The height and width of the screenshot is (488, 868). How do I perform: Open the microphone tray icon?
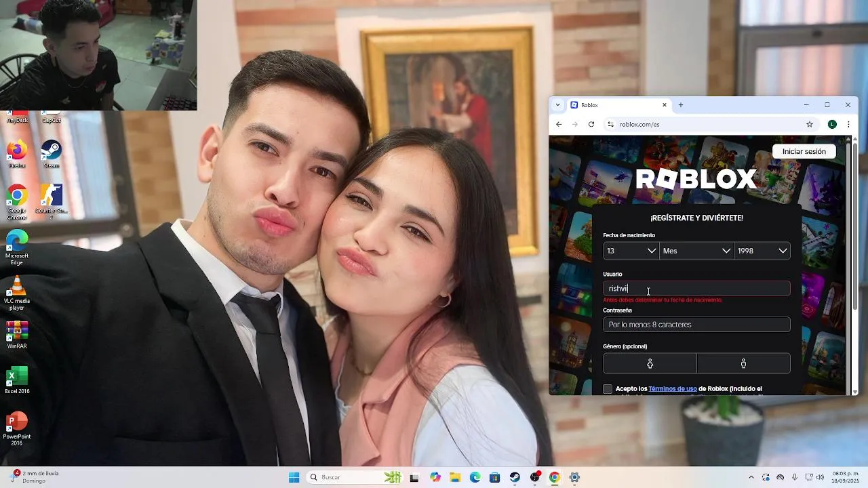(x=795, y=477)
